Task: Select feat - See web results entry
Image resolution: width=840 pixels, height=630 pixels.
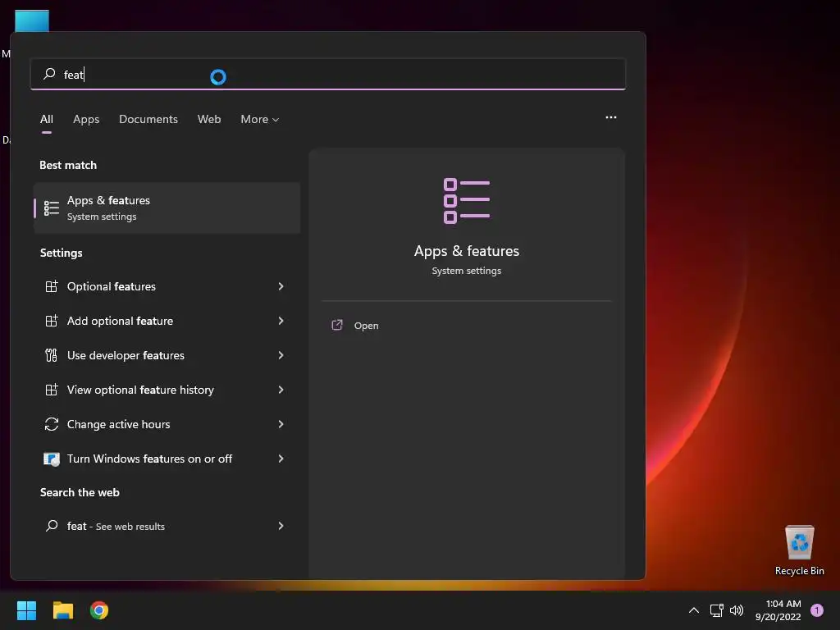Action: tap(167, 526)
